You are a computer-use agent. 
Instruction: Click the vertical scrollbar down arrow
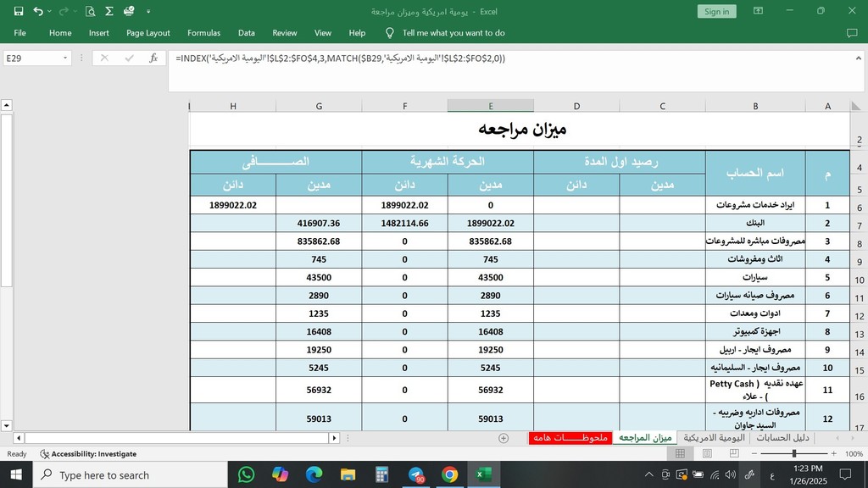tap(6, 425)
